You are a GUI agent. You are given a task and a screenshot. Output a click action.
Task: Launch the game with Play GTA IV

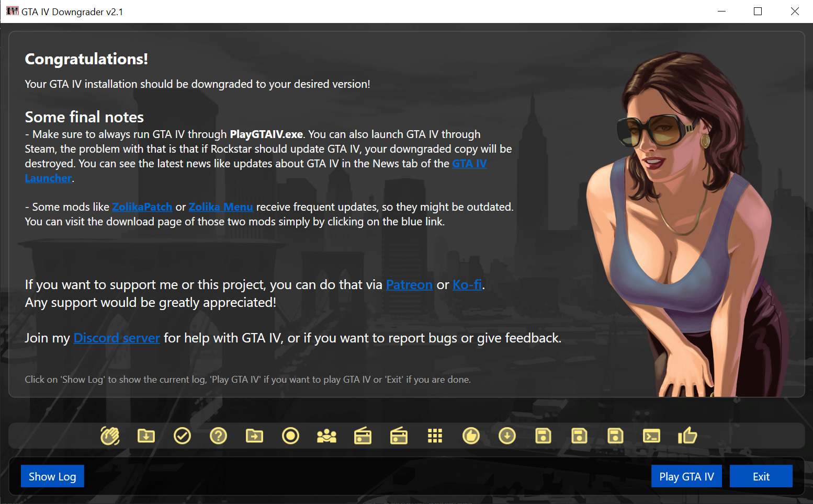pos(686,476)
